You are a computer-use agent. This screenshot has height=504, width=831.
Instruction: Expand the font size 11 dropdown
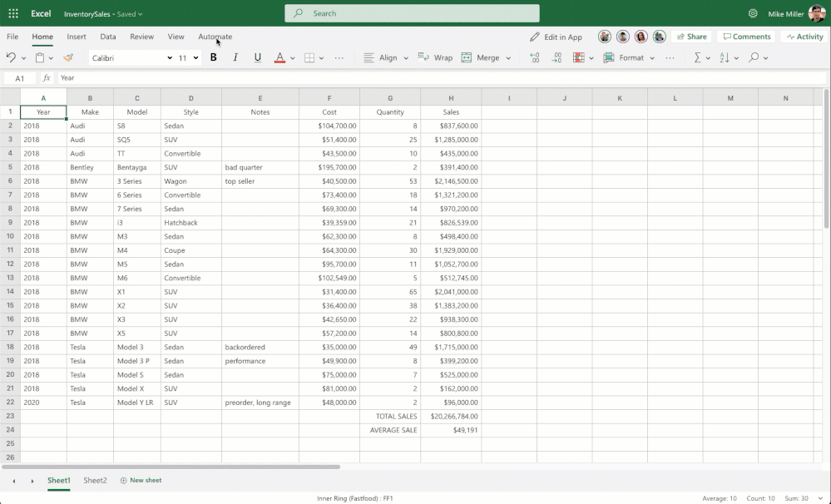pyautogui.click(x=195, y=58)
